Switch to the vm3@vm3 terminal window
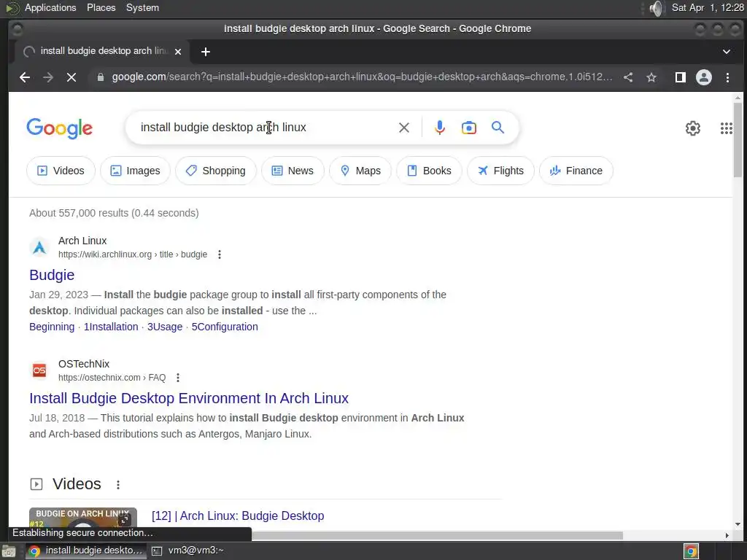747x560 pixels. coord(188,551)
